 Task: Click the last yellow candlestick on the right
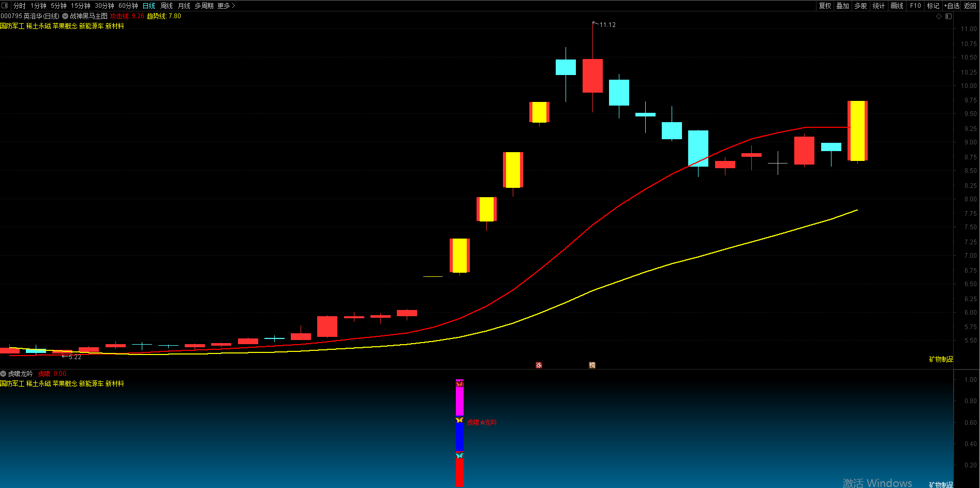(x=857, y=131)
